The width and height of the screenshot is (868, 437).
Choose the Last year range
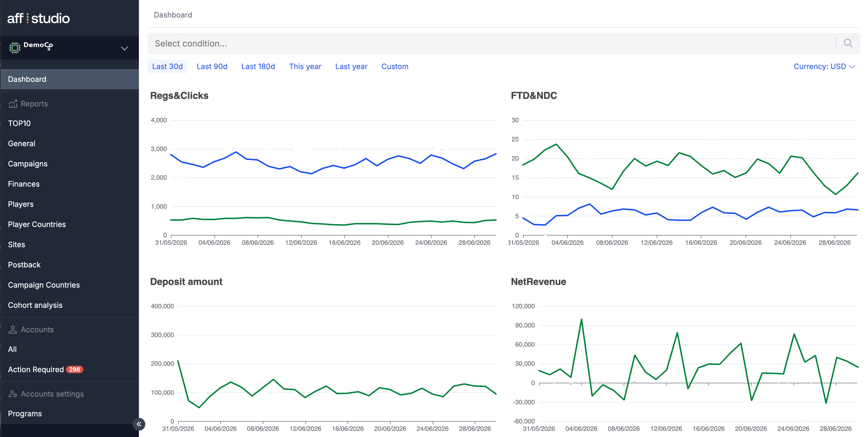click(351, 66)
